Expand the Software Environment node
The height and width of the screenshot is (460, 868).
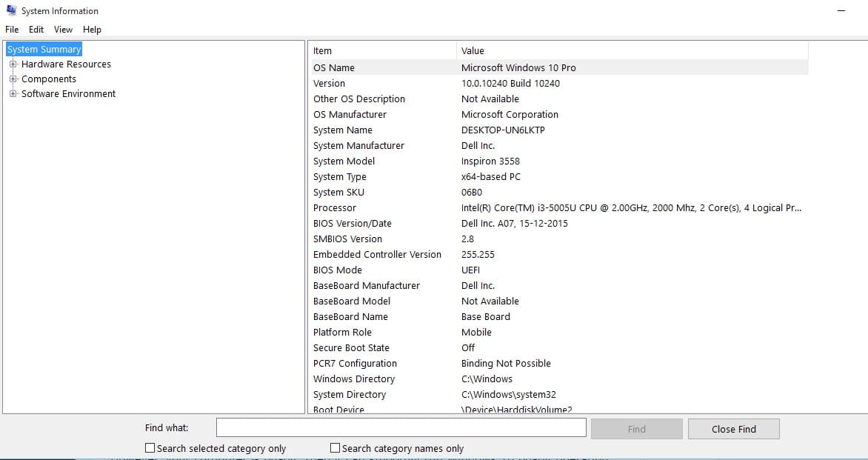coord(13,94)
